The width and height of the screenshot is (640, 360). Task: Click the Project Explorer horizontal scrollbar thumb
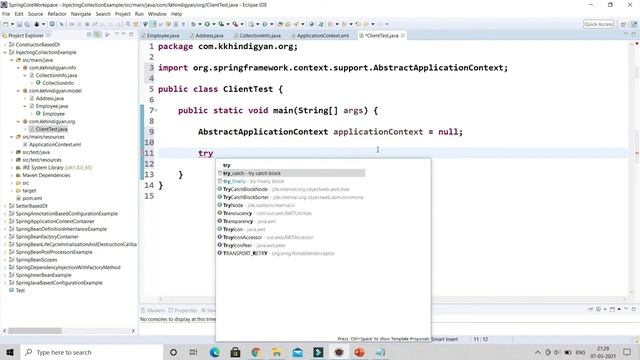point(34,331)
